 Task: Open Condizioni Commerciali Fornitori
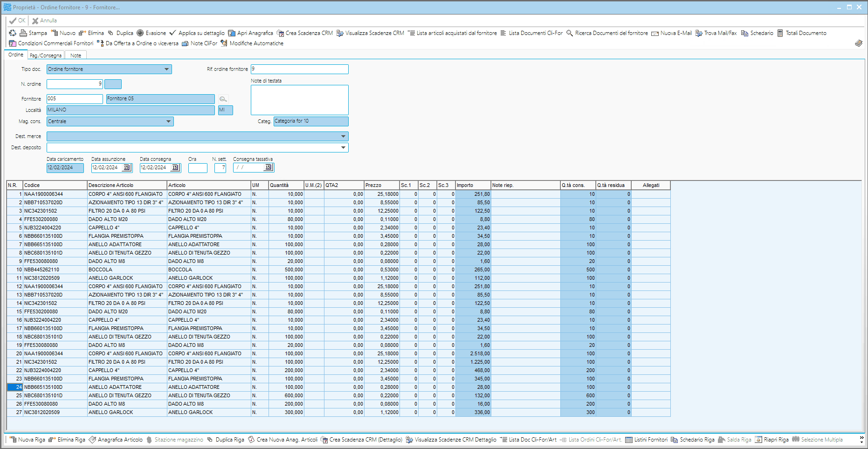[51, 43]
